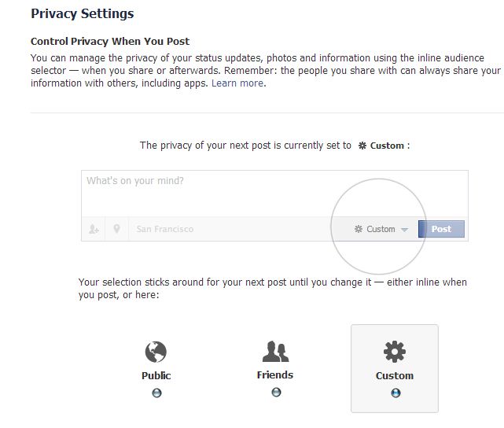Click the Friends label text
This screenshot has width=504, height=428.
(x=274, y=374)
